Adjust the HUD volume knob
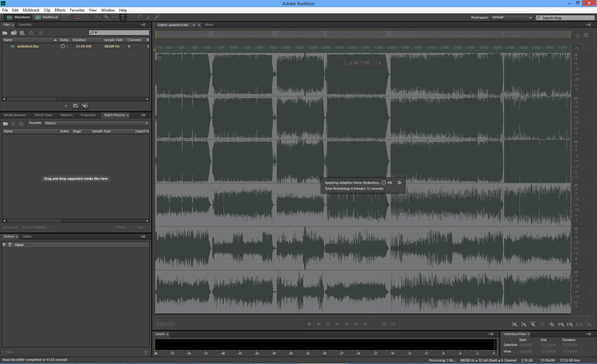Image resolution: width=597 pixels, height=364 pixels. click(356, 63)
